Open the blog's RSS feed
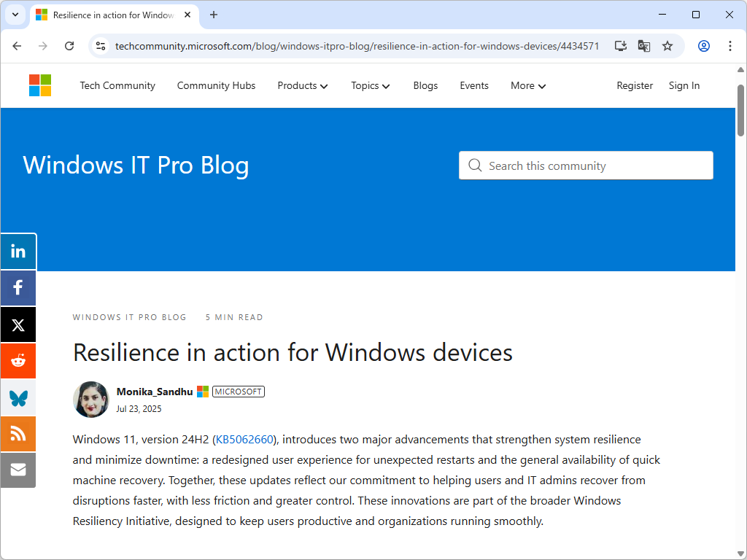The height and width of the screenshot is (560, 747). (x=18, y=433)
